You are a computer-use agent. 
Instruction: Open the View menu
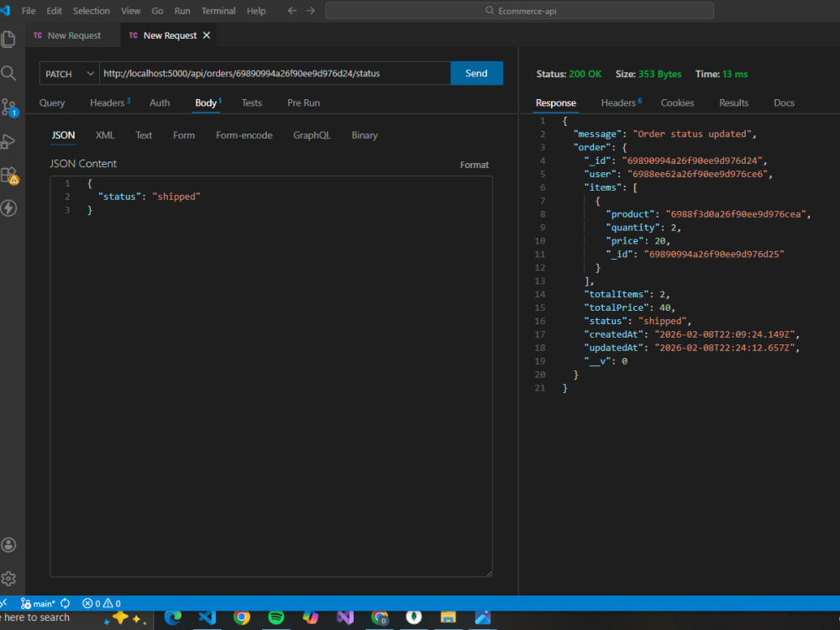[131, 11]
